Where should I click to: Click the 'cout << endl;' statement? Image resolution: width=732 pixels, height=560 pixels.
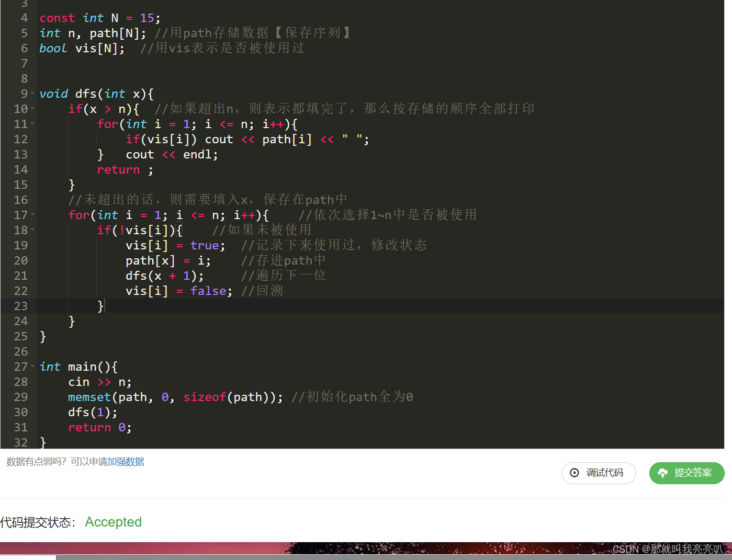(x=172, y=154)
